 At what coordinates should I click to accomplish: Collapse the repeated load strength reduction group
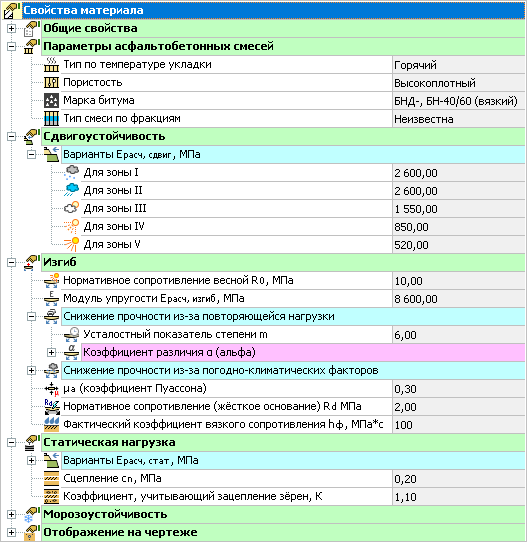click(31, 316)
